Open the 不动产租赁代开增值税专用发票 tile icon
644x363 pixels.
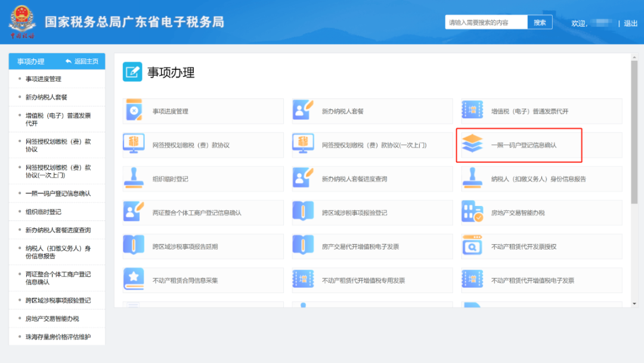[x=303, y=279]
